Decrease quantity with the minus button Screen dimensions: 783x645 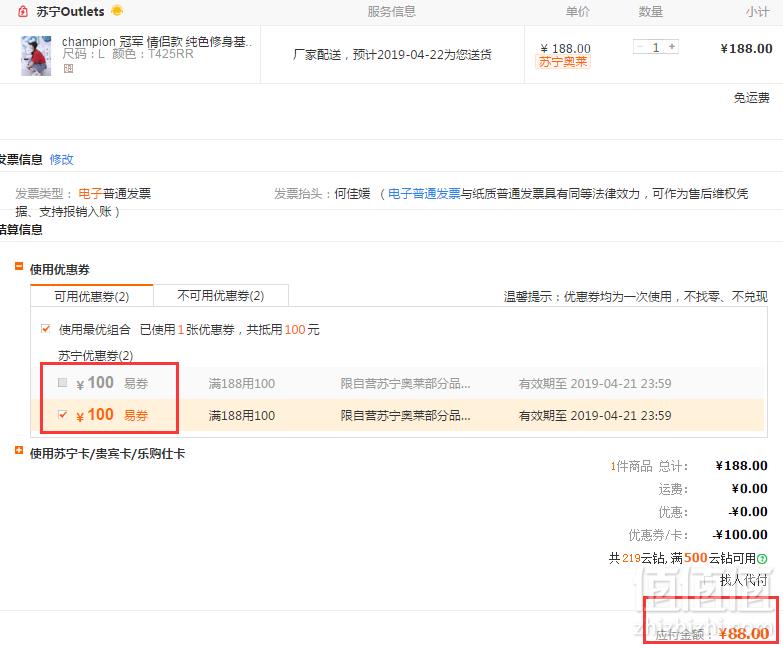(641, 47)
